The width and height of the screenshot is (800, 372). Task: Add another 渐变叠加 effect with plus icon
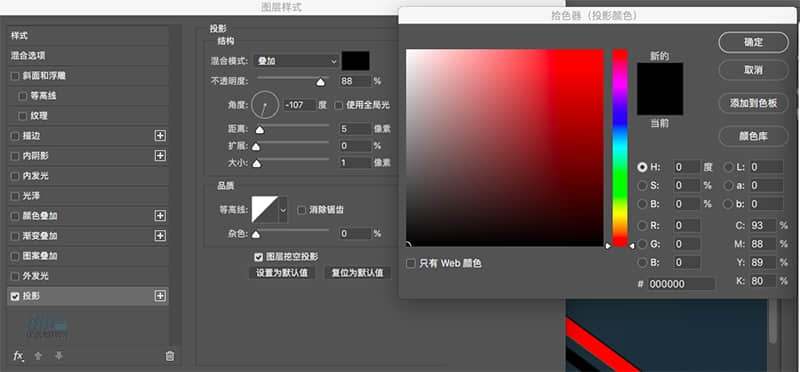click(160, 236)
